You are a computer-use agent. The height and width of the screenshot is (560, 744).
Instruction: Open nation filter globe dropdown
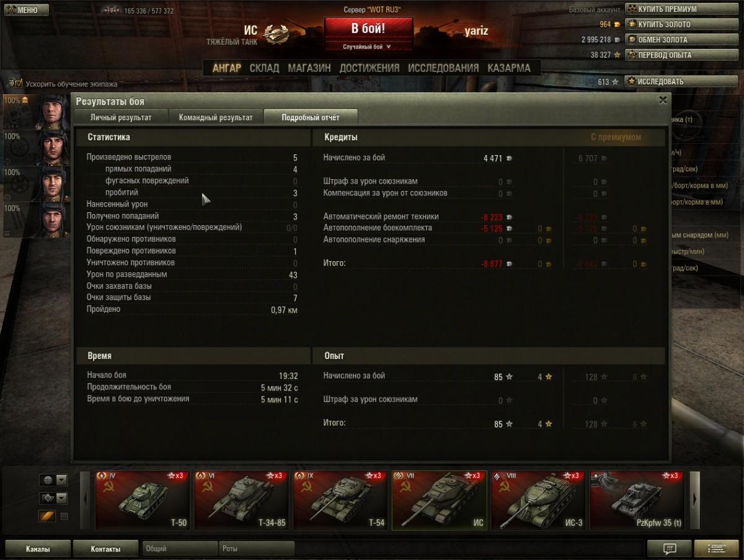(53, 480)
